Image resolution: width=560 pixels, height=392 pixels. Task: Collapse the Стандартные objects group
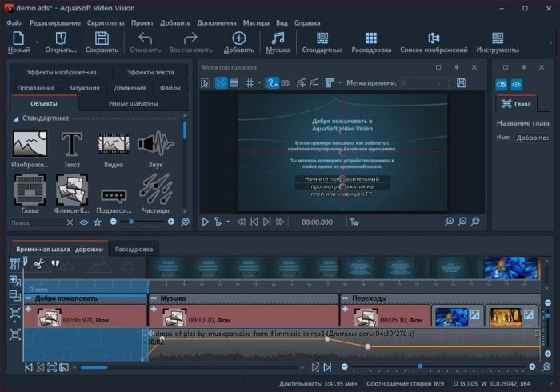pos(16,118)
